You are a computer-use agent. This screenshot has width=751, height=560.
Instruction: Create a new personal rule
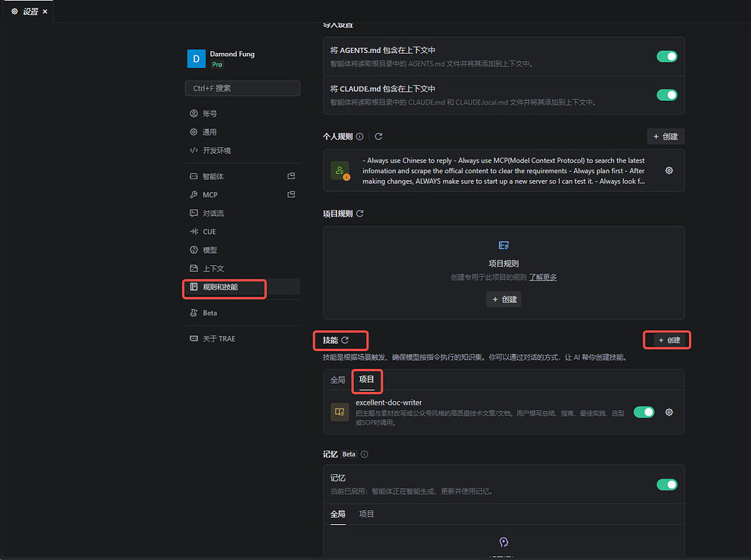click(x=665, y=137)
